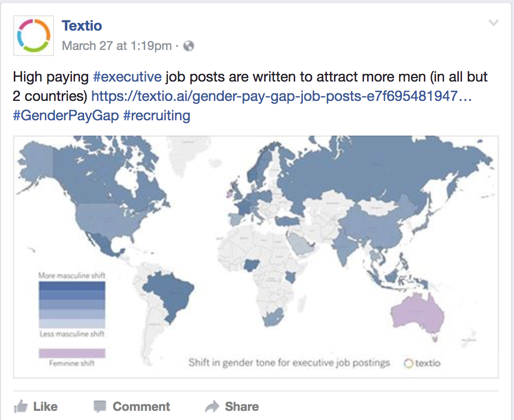
Task: Click the textio logo in map footer
Action: (422, 363)
